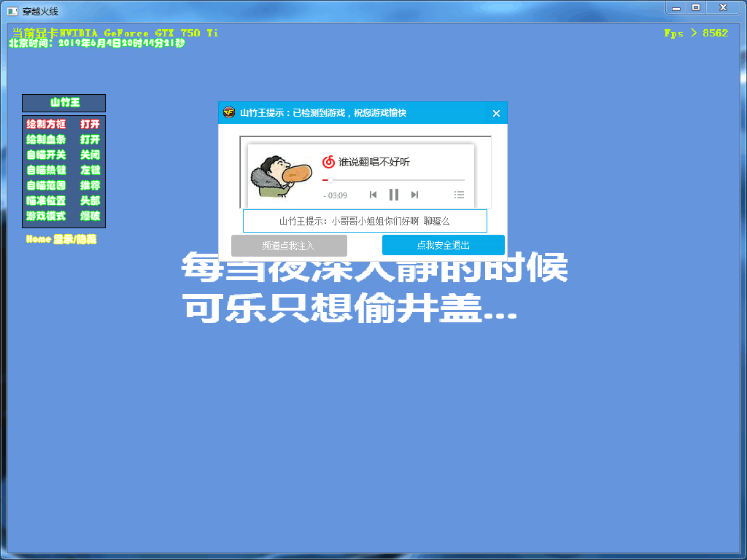The width and height of the screenshot is (747, 560).
Task: Toggle 绘制方框 setting showing 打开
Action: click(90, 124)
